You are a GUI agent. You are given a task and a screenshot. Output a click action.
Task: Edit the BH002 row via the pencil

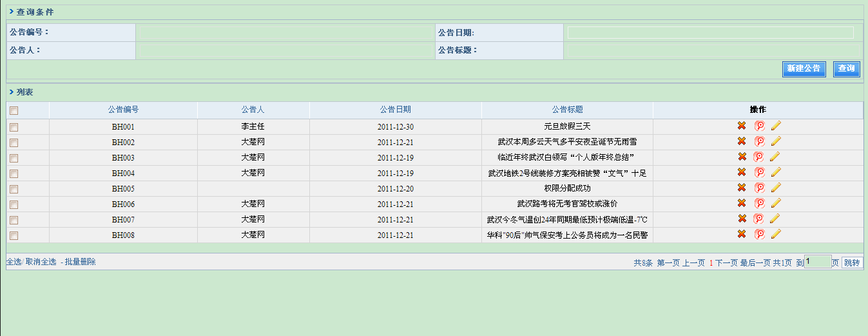click(775, 141)
